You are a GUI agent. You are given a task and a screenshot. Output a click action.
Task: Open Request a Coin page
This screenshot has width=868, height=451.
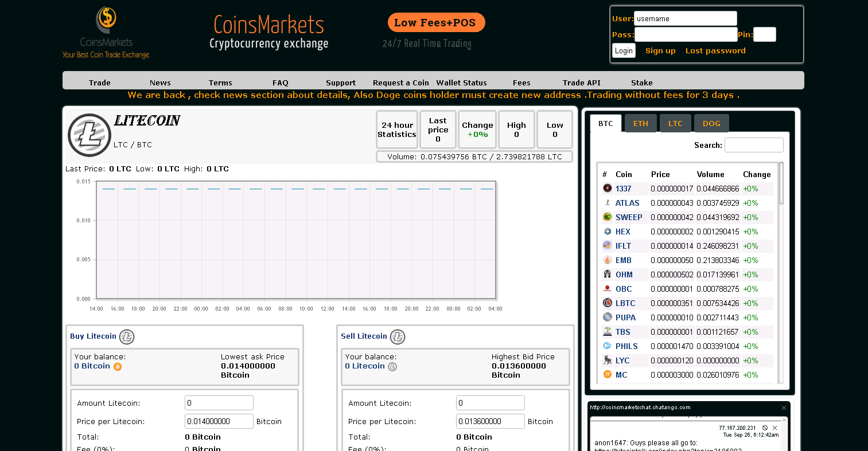point(401,83)
